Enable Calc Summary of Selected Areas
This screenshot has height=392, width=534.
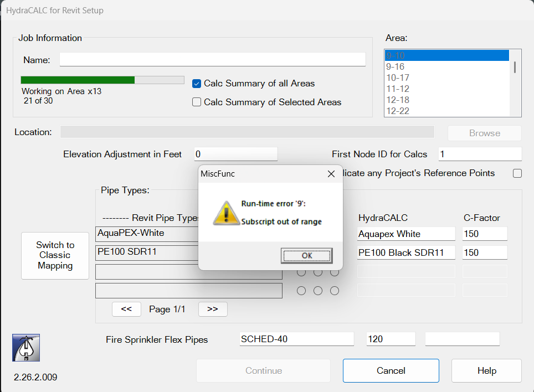point(196,102)
